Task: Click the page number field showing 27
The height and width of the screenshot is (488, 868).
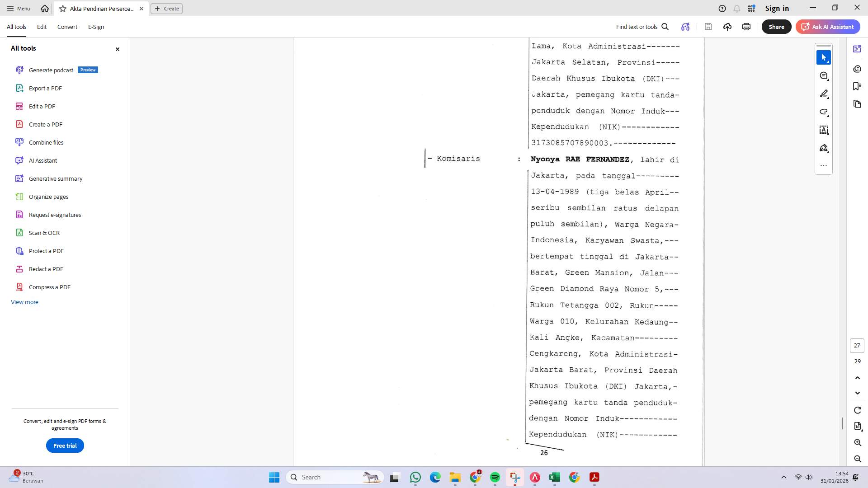Action: coord(857,345)
